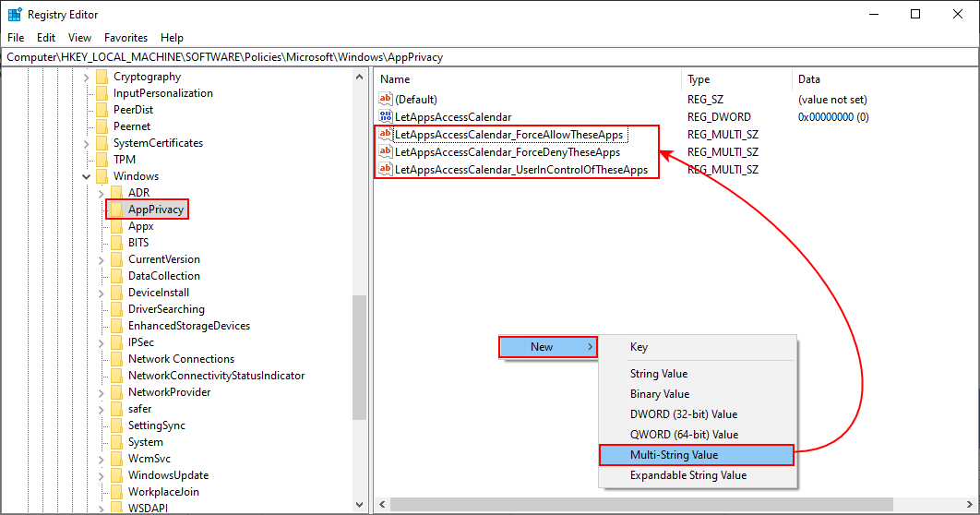Choose QWORD (64-bit) Value
980x515 pixels.
click(x=698, y=435)
